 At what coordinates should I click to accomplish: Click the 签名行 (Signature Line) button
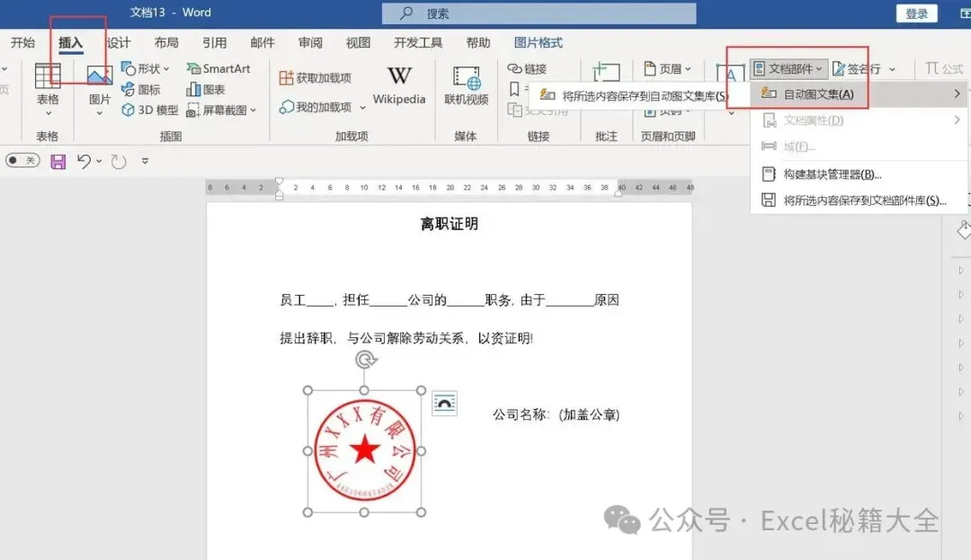point(858,68)
